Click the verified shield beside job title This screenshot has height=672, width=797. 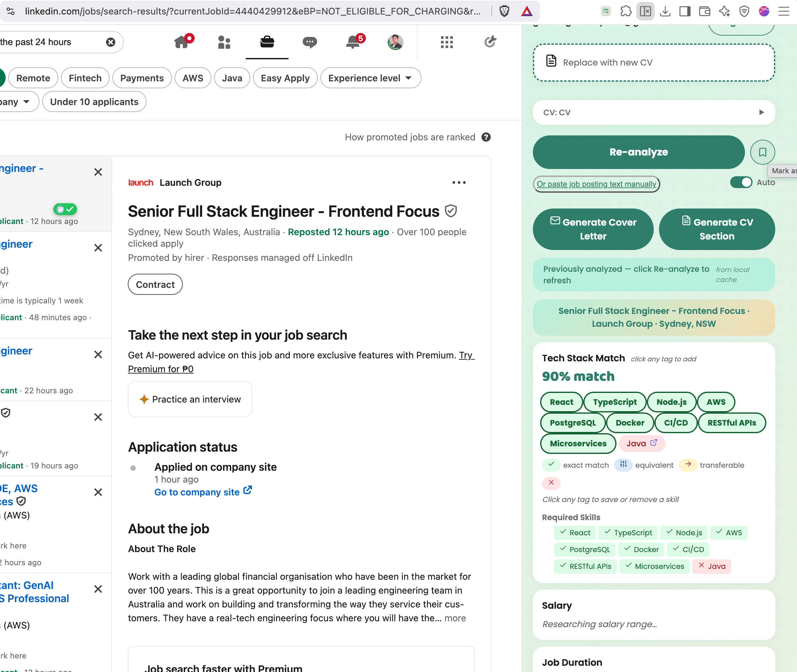pyautogui.click(x=451, y=211)
